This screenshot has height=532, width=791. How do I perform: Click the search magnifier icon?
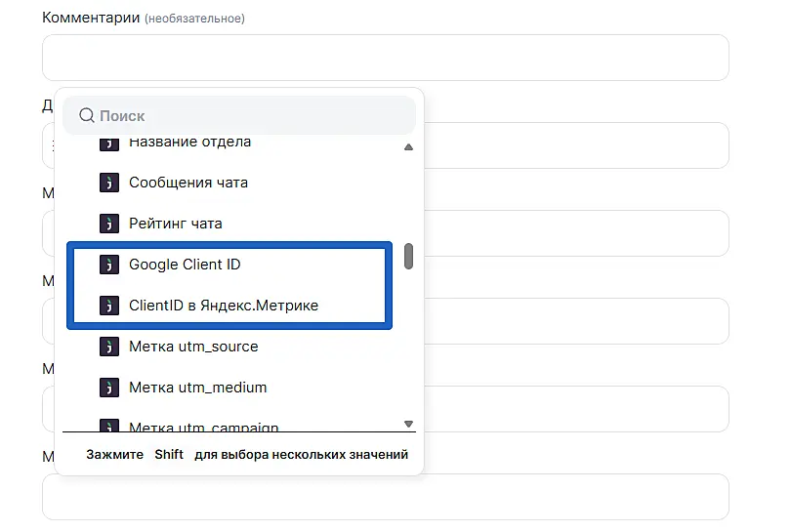[87, 115]
